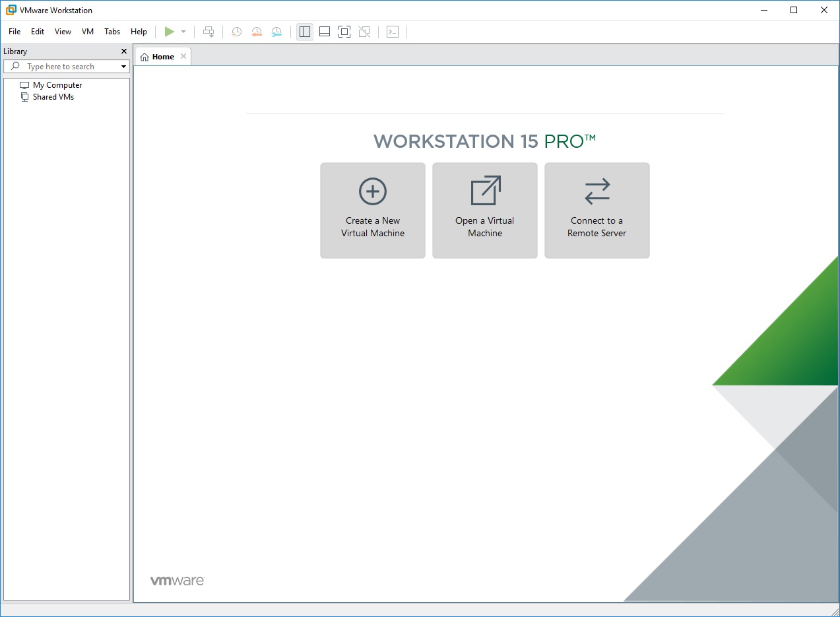Click the Library search input field

pos(66,67)
